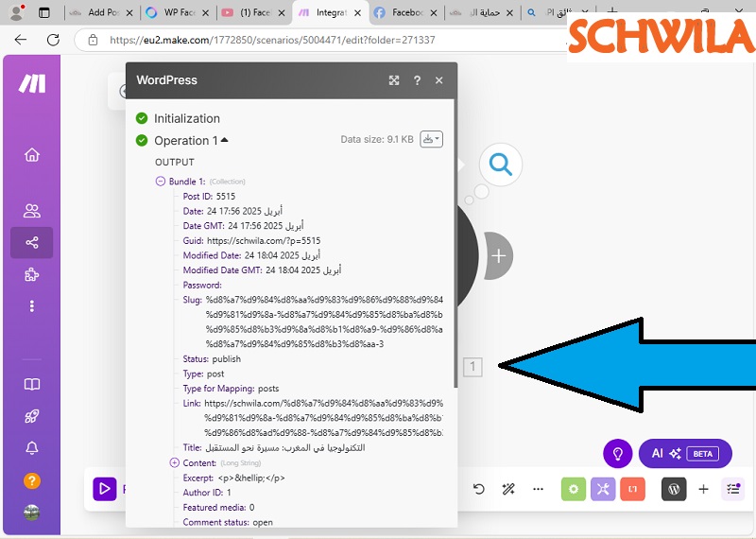Click the Status value publish
The width and height of the screenshot is (756, 539).
(x=226, y=359)
